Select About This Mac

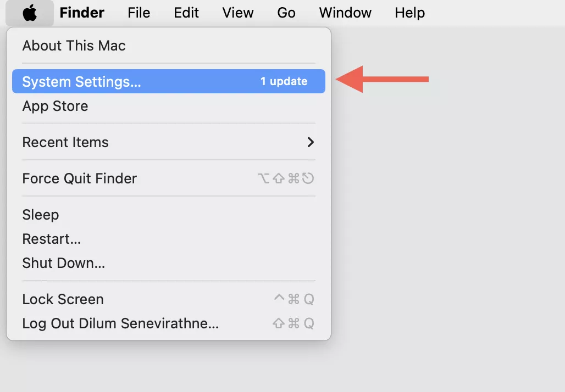169,46
